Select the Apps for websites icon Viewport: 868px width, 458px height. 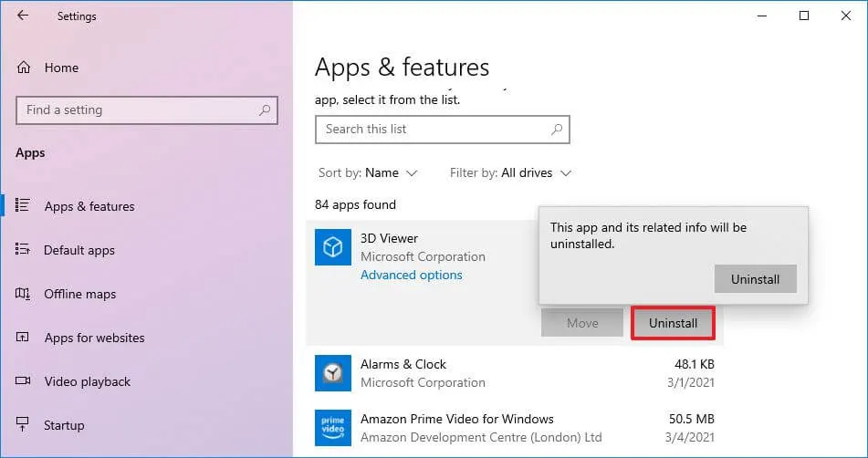click(x=23, y=337)
